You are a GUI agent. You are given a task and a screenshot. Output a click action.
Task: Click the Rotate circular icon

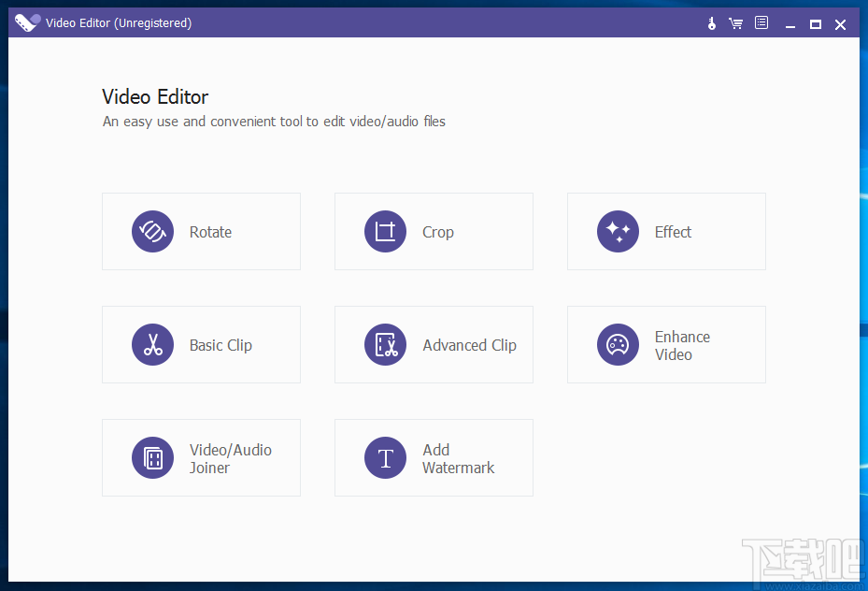[x=153, y=232]
